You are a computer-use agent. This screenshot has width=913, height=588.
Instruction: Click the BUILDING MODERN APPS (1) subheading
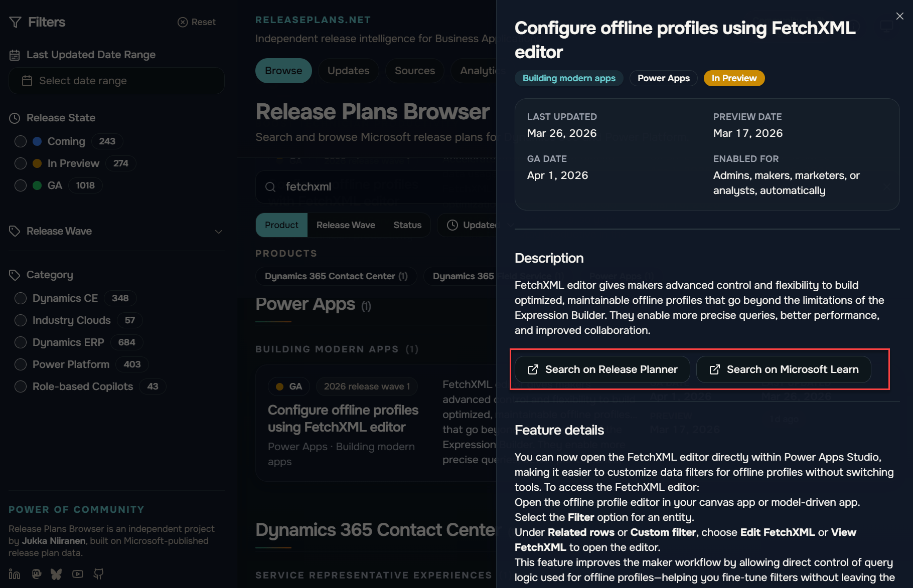coord(337,349)
